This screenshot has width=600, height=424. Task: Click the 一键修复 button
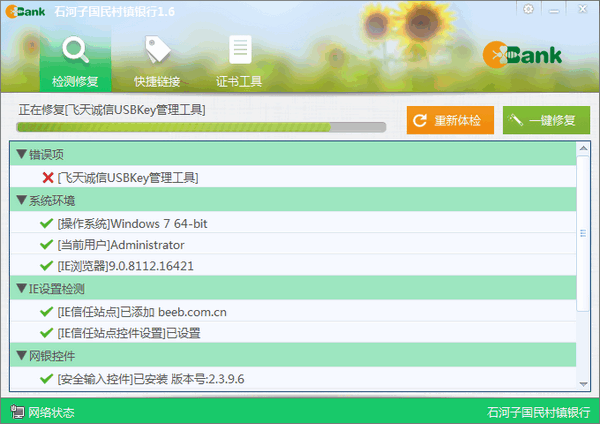click(546, 120)
